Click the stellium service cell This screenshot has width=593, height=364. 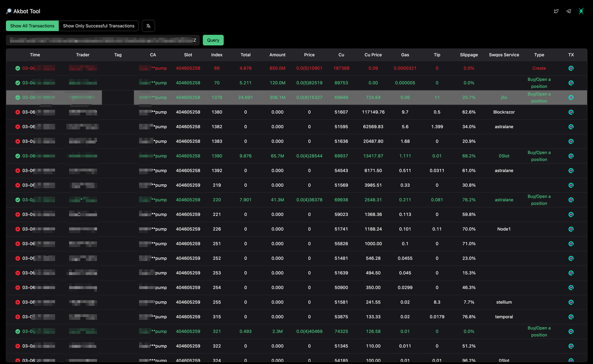[x=504, y=302]
